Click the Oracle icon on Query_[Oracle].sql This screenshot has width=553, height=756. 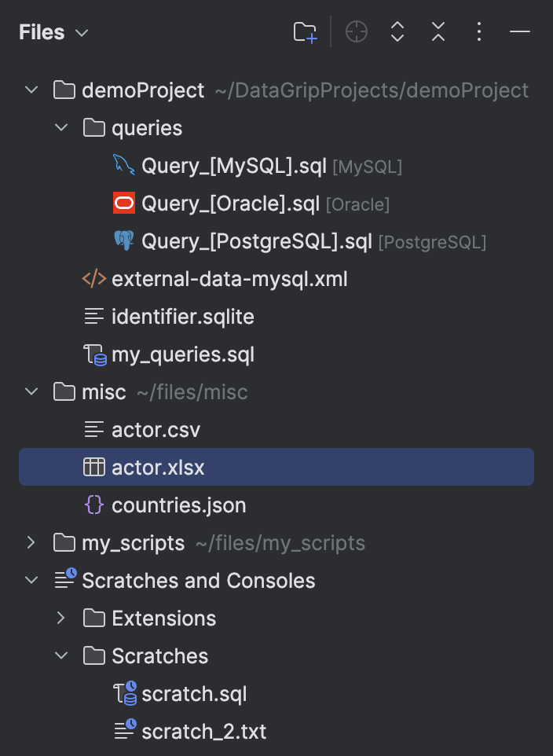(x=123, y=203)
